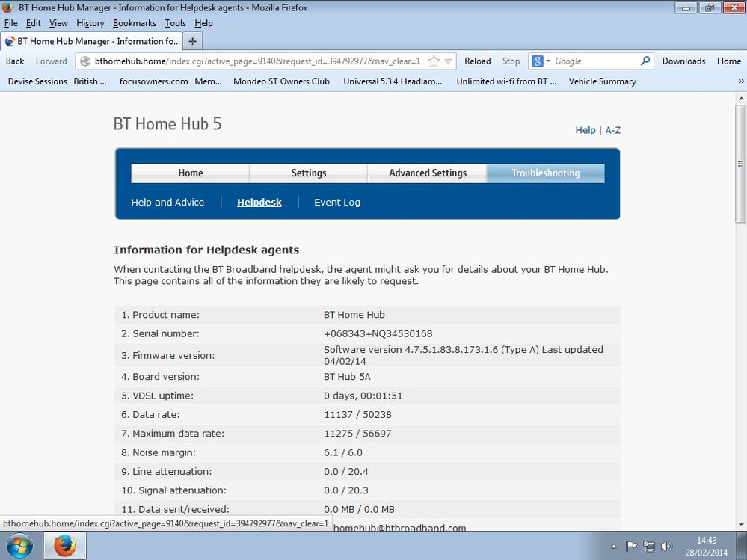The width and height of the screenshot is (747, 560).
Task: Click the Home toolbar button
Action: (x=729, y=61)
